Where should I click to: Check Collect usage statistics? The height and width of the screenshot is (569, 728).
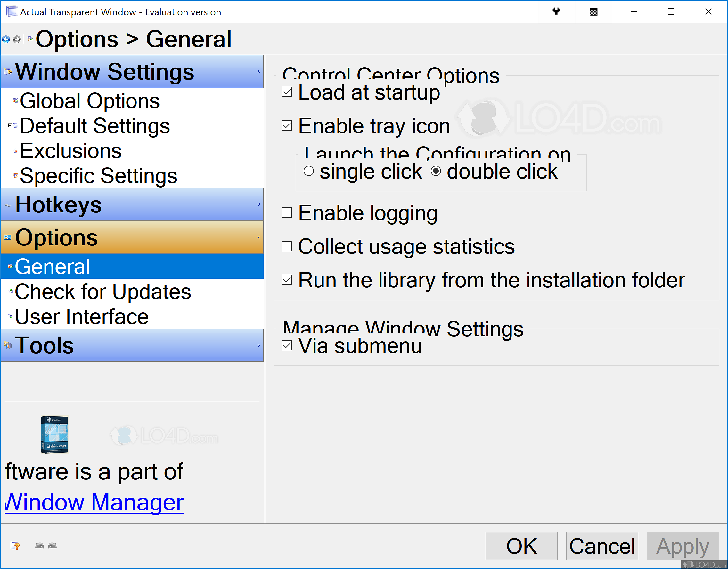287,246
